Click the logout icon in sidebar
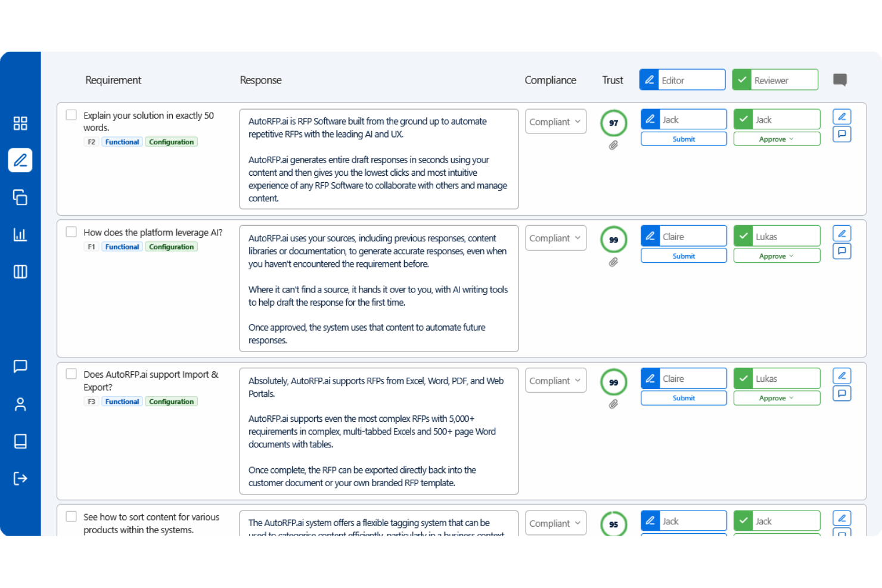The height and width of the screenshot is (588, 882). point(20,478)
